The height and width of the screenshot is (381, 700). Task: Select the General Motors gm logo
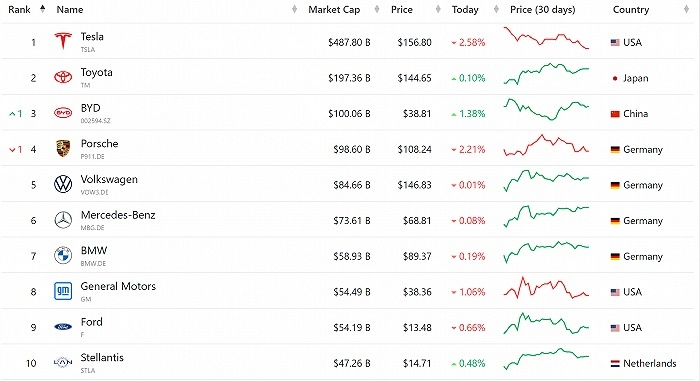(x=63, y=291)
